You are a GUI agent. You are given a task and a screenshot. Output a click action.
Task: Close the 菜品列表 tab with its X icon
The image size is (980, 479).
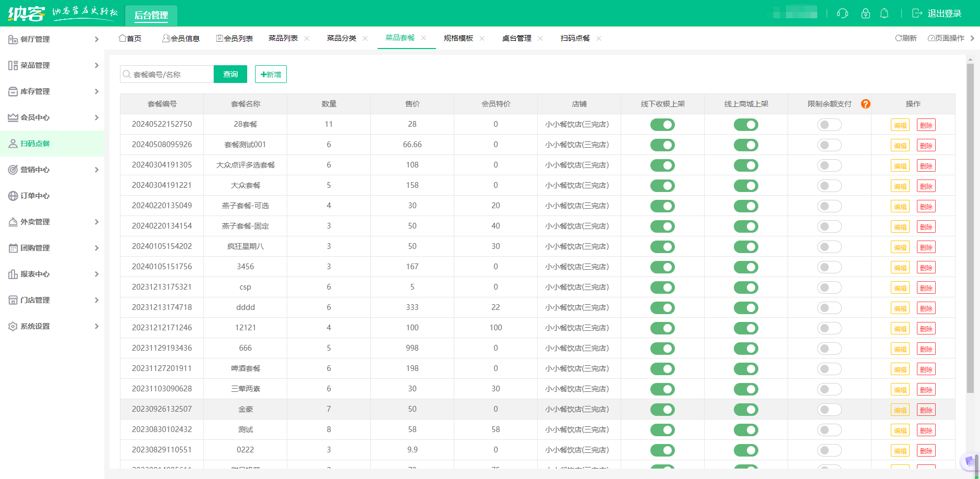point(307,38)
